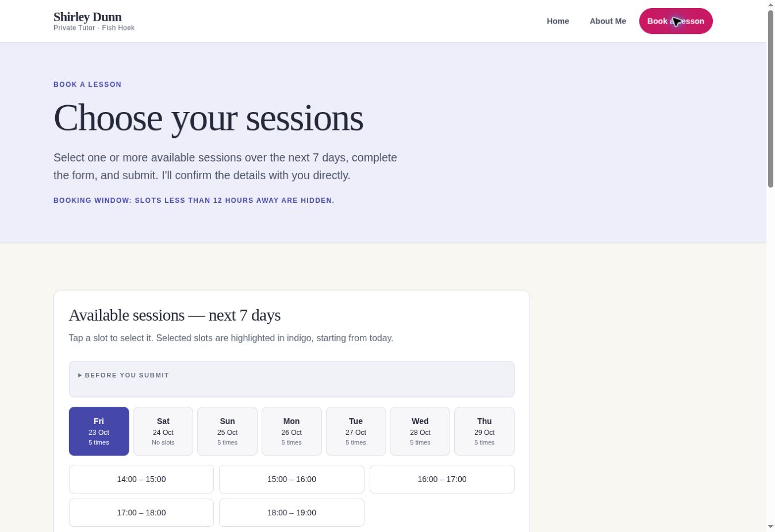The image size is (775, 532).
Task: Click the 'Tap a slot to select it' instruction
Action: [x=231, y=338]
